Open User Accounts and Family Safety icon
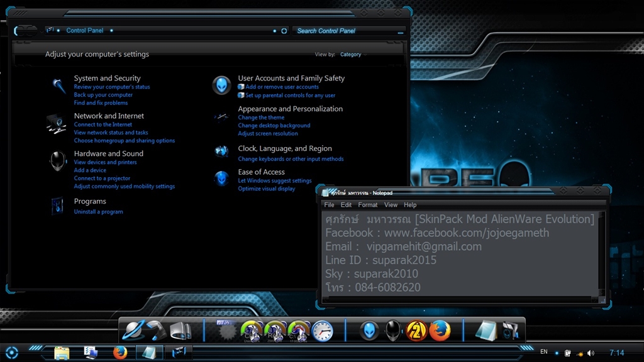The image size is (644, 362). [x=221, y=85]
